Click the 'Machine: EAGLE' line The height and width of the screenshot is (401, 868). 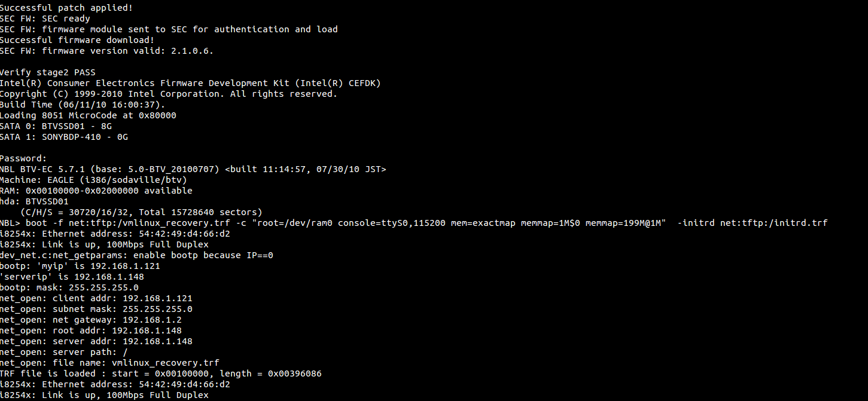93,180
